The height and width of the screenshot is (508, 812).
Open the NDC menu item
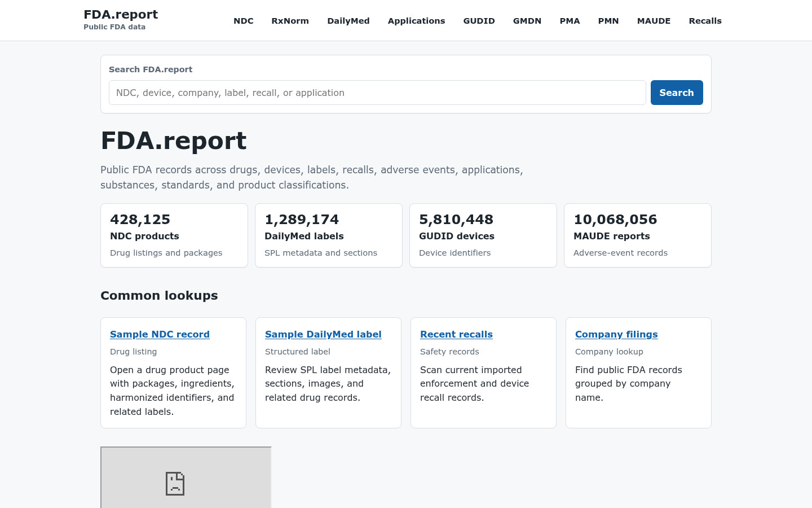click(244, 21)
